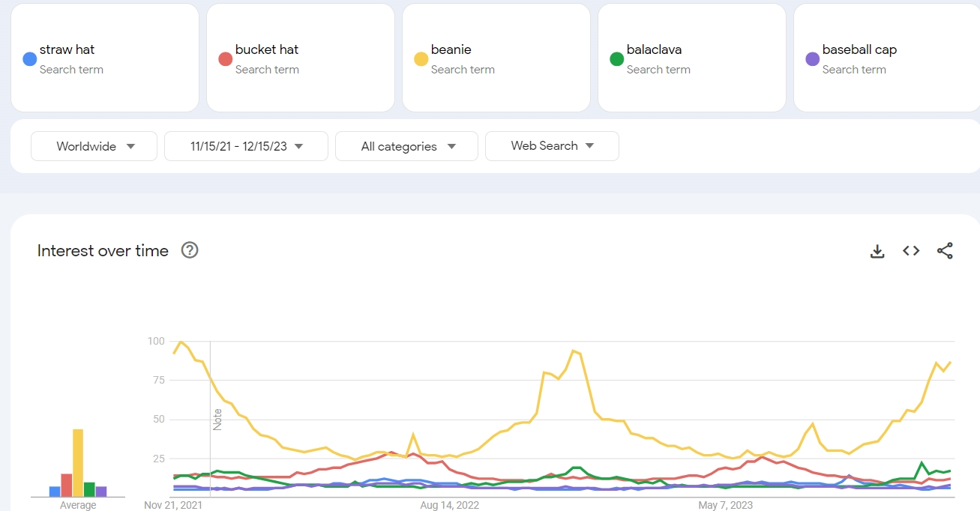Expand the 11/15/21 - 12/15/23 date range
Screen dimensions: 980x511
246,146
